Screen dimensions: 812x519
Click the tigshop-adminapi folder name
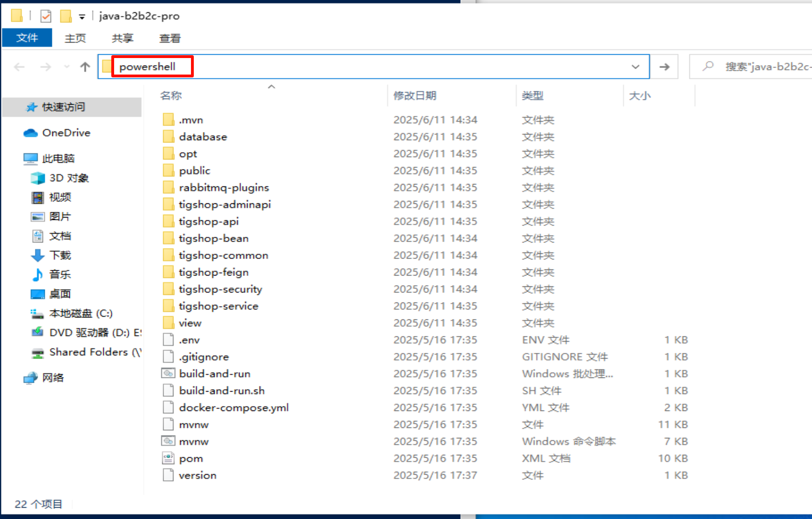[x=225, y=205]
